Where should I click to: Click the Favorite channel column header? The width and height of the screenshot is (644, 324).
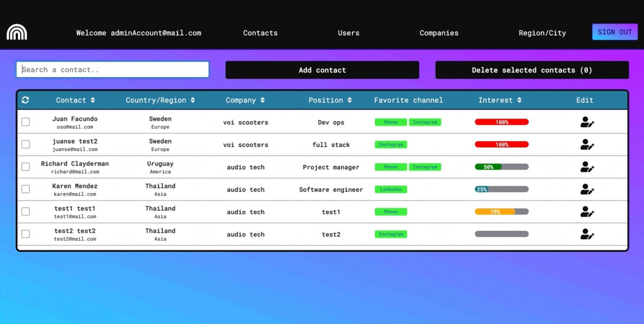409,100
